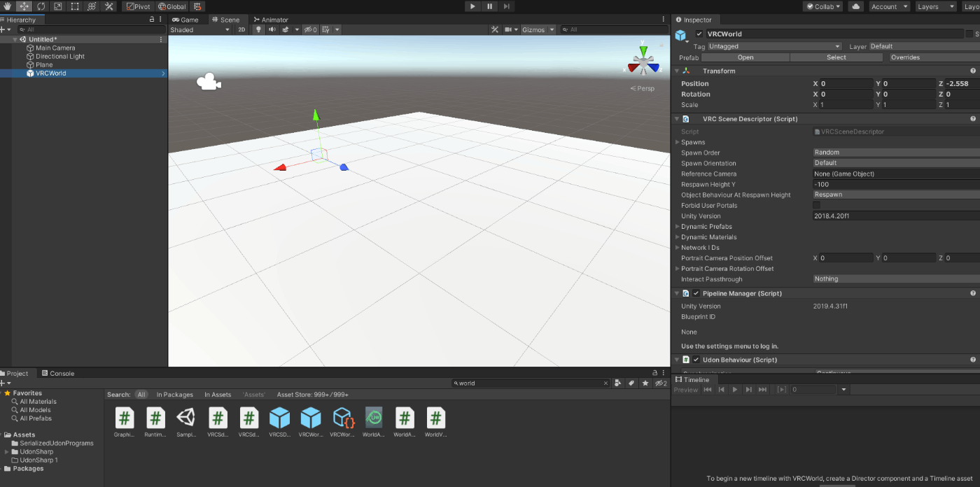Toggle hidden objects visibility counter
Screen dimensions: 980x487
coord(310,29)
